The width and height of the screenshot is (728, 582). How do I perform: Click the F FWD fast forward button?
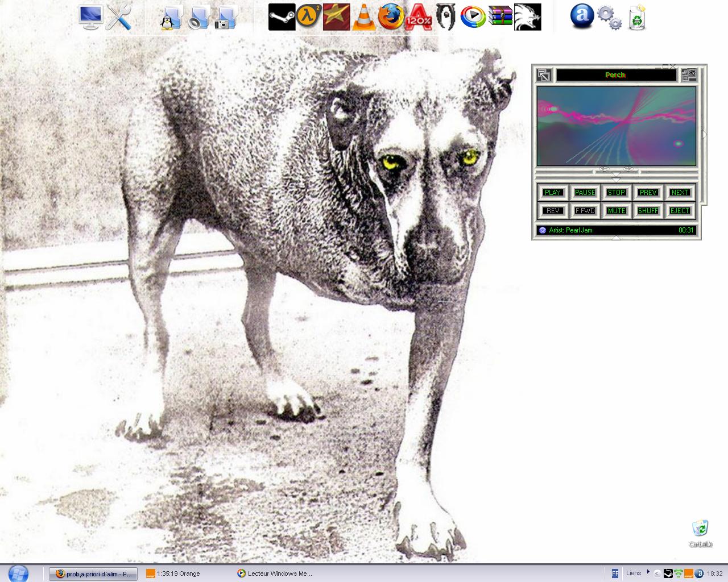pos(585,211)
